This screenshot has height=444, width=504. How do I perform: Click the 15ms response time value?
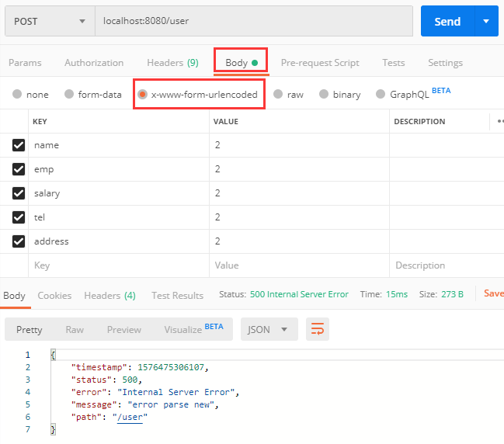point(397,294)
